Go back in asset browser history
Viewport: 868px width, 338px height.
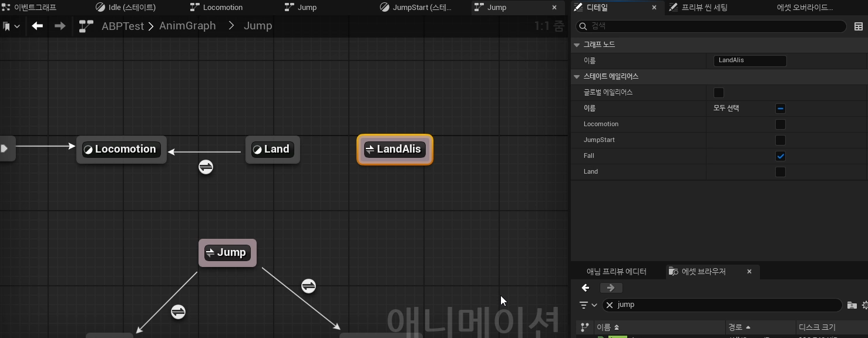pyautogui.click(x=586, y=288)
